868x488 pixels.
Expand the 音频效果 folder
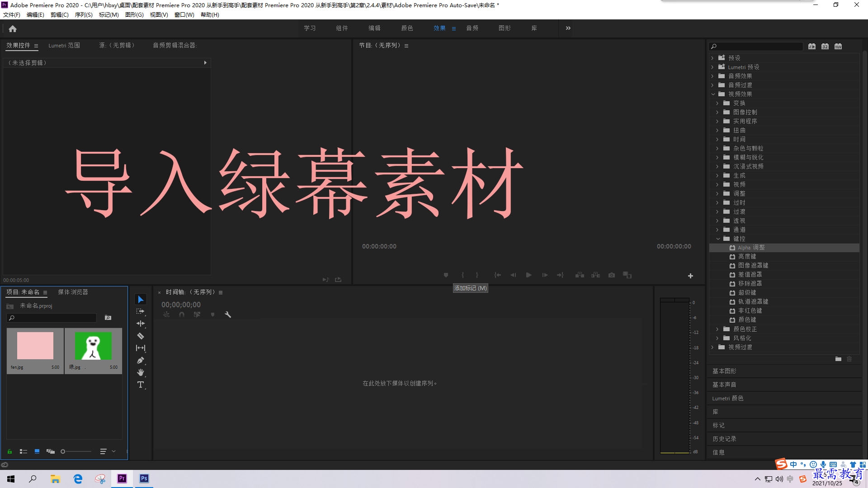(712, 76)
